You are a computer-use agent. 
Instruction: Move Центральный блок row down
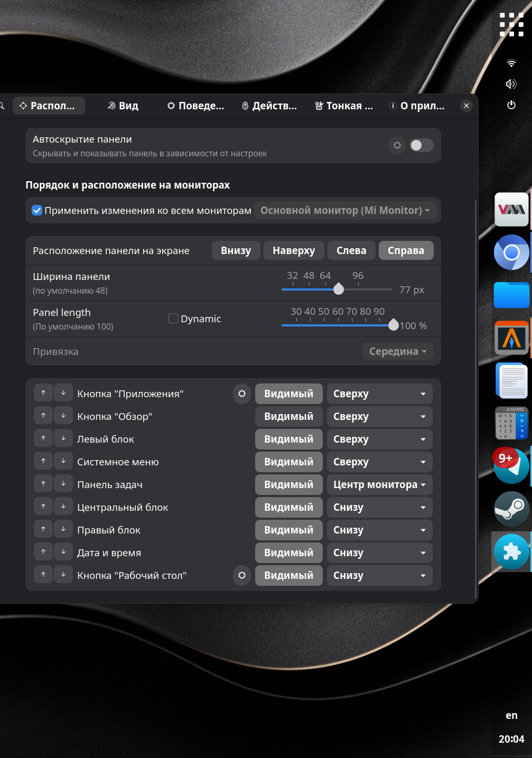click(x=63, y=507)
